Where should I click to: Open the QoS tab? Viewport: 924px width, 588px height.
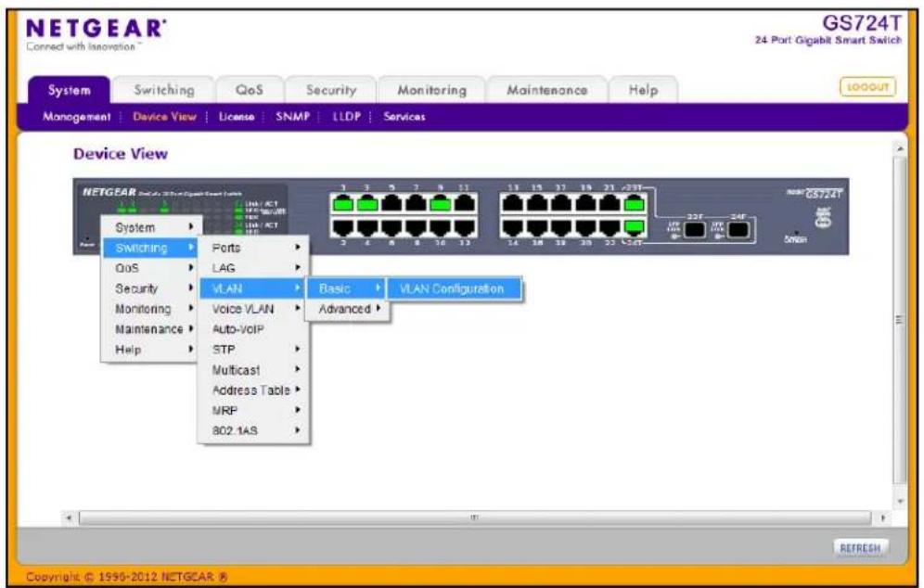point(250,90)
